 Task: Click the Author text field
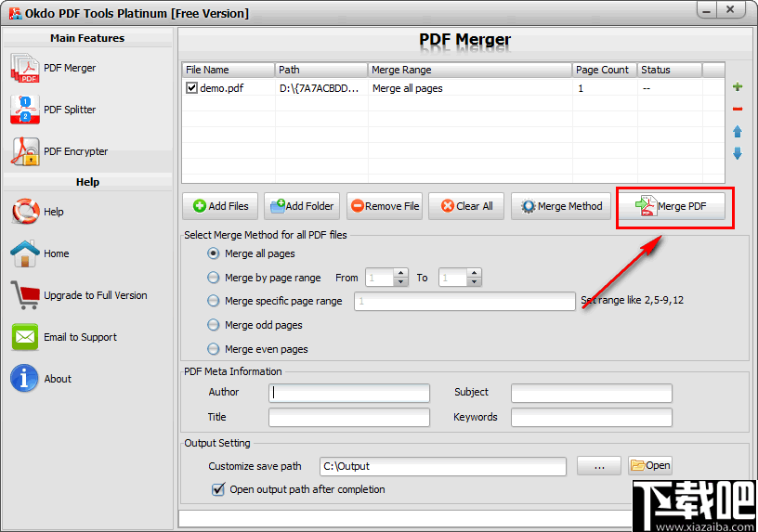(x=349, y=393)
